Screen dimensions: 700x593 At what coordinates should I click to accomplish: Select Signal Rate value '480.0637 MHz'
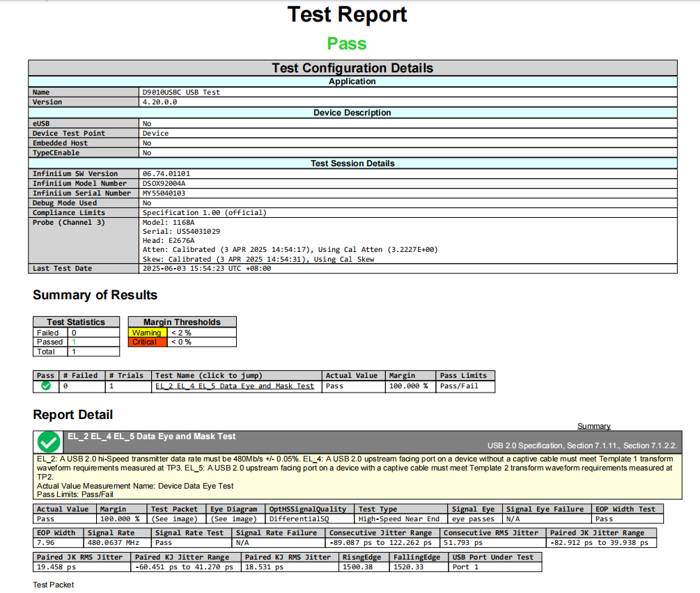tap(114, 543)
